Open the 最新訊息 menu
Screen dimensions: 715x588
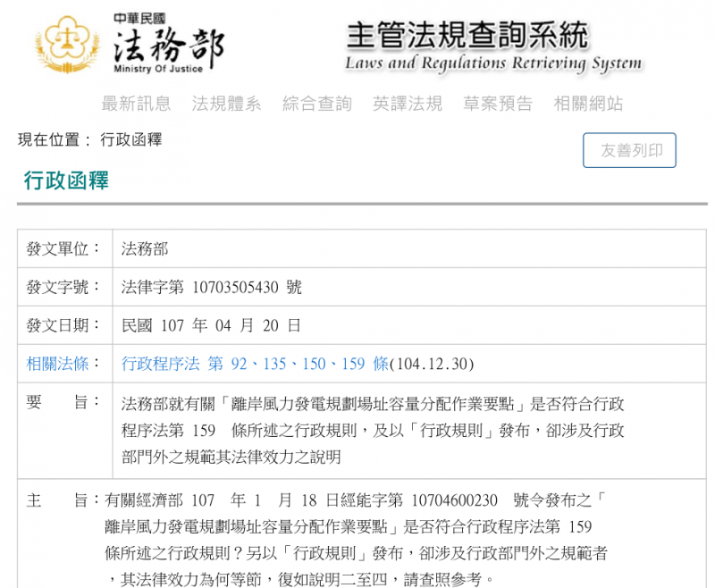point(136,104)
